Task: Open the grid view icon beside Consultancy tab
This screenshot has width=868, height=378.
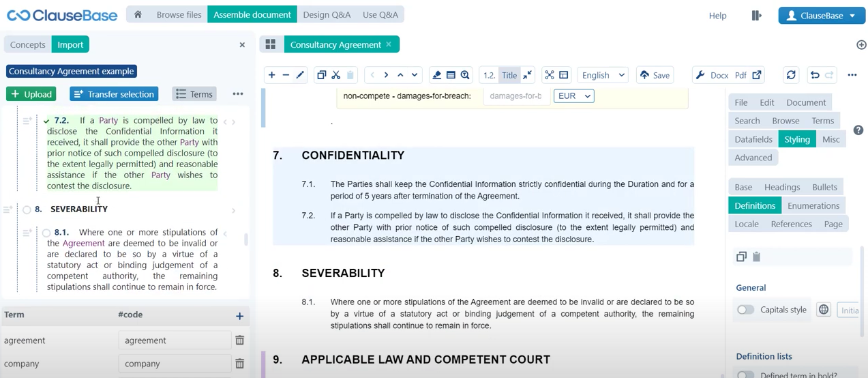Action: pyautogui.click(x=270, y=44)
